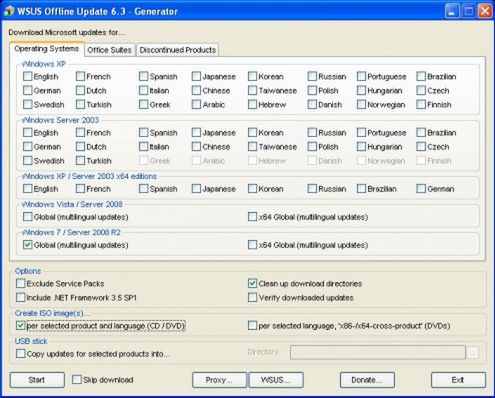Enable Copy updates for selected products into USB
Screen dimensions: 495x398
click(x=21, y=353)
